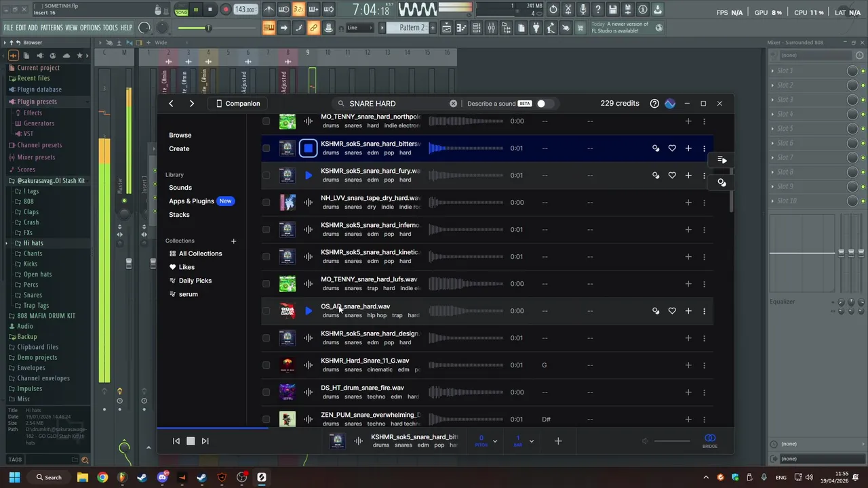Viewport: 868px width, 488px height.
Task: Toggle the Describe a sound switch
Action: pos(545,104)
